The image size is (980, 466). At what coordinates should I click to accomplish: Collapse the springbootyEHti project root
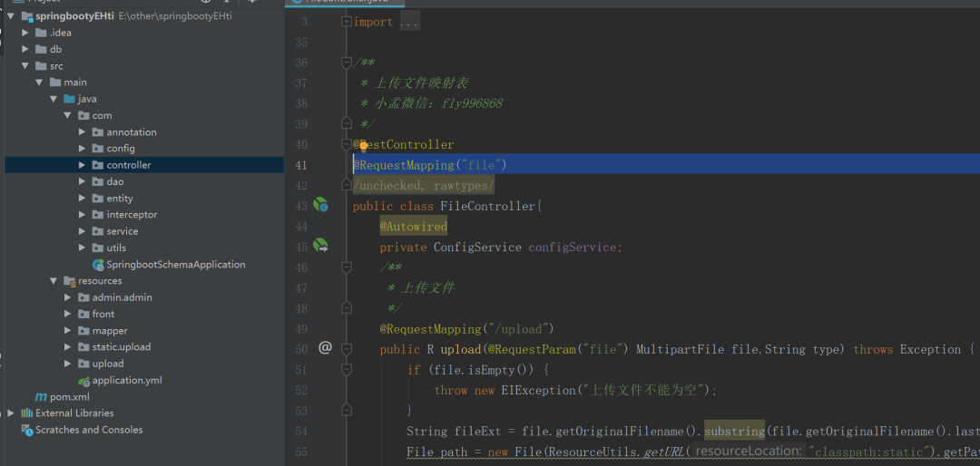[11, 16]
